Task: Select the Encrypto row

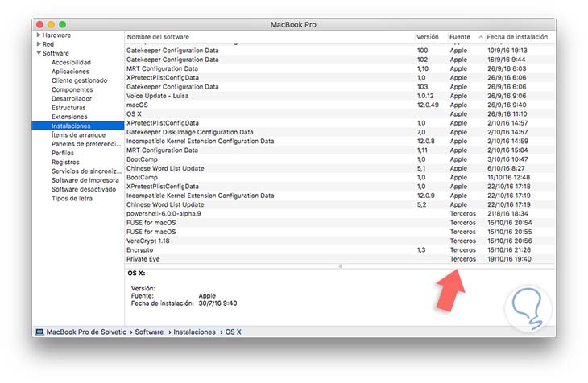Action: (x=340, y=249)
